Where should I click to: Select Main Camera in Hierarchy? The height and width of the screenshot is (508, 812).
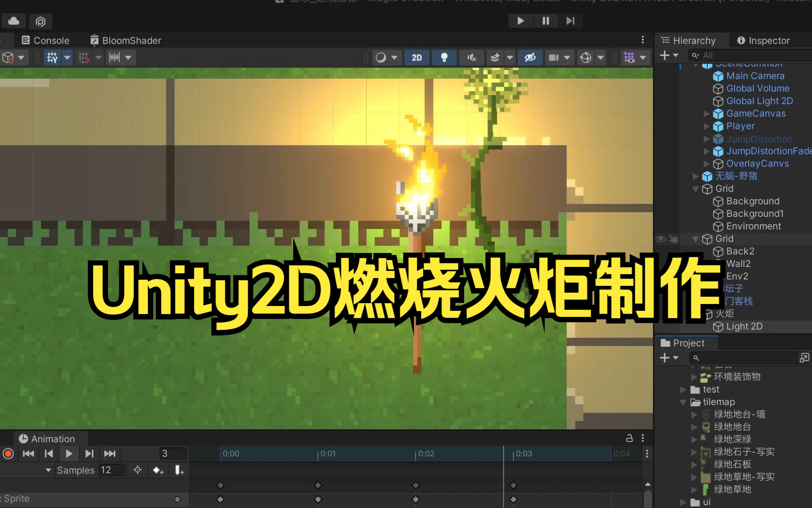click(755, 76)
